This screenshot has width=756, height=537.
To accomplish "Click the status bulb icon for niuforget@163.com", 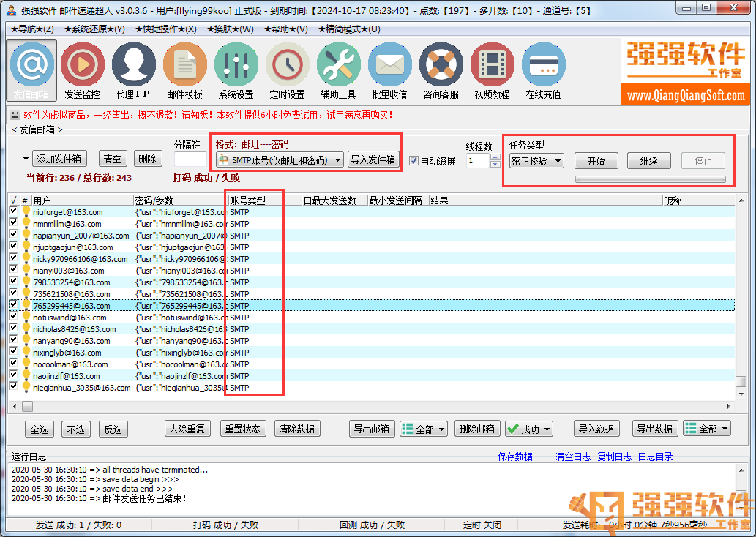I will (26, 211).
